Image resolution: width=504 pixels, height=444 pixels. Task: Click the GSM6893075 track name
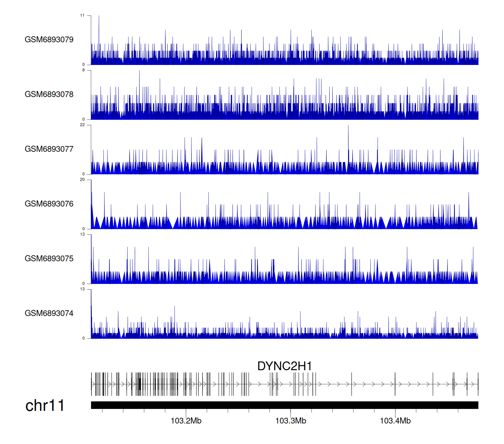[49, 259]
